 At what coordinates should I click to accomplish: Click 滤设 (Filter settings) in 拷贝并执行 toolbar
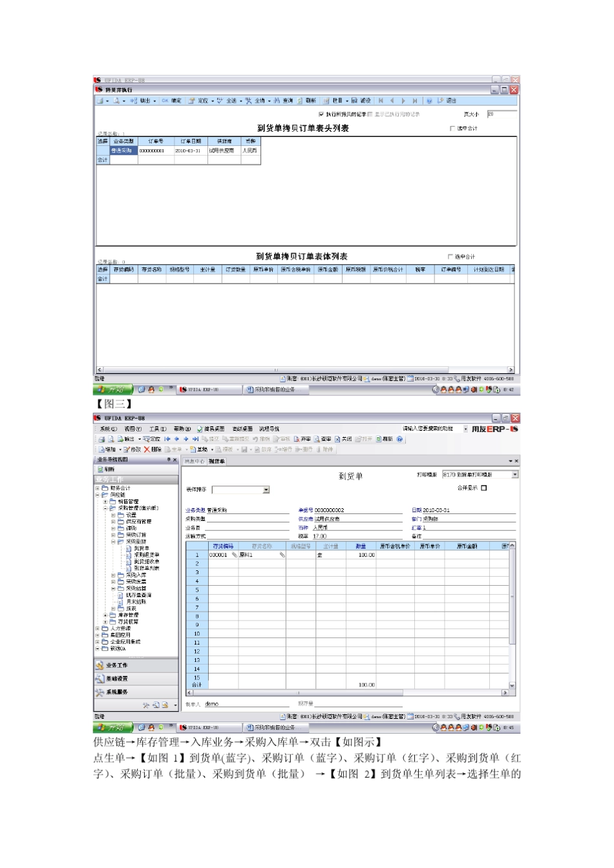pyautogui.click(x=361, y=101)
